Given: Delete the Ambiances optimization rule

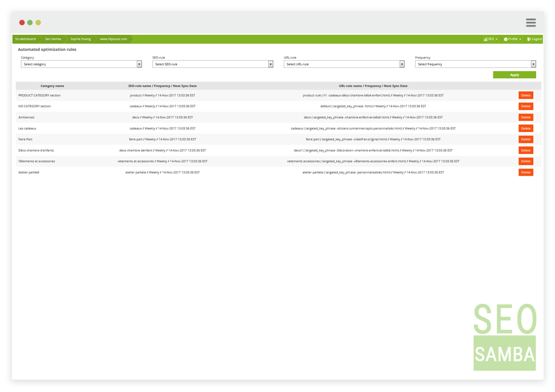Looking at the screenshot, I should pos(525,117).
